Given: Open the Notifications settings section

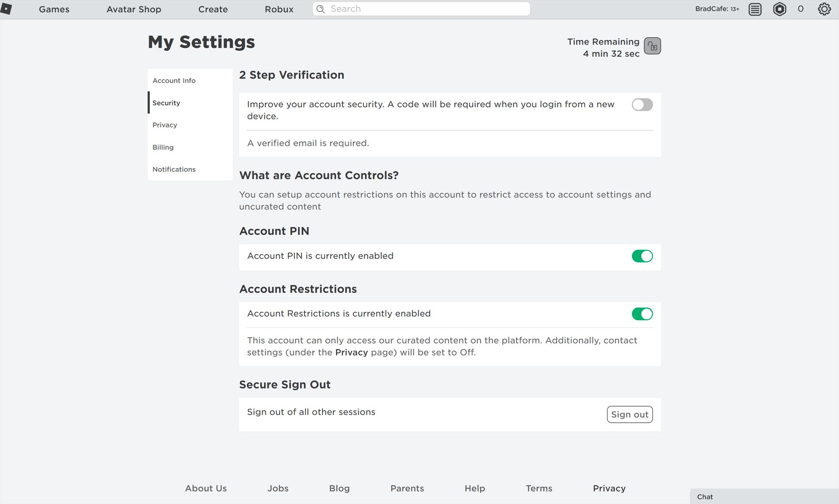Looking at the screenshot, I should point(174,169).
